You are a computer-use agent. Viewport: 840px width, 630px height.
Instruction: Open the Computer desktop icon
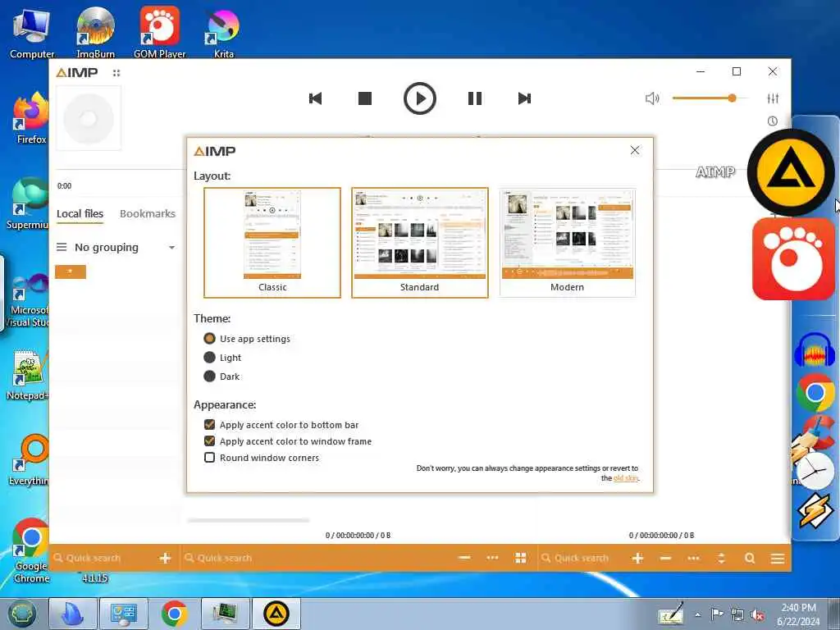32,32
